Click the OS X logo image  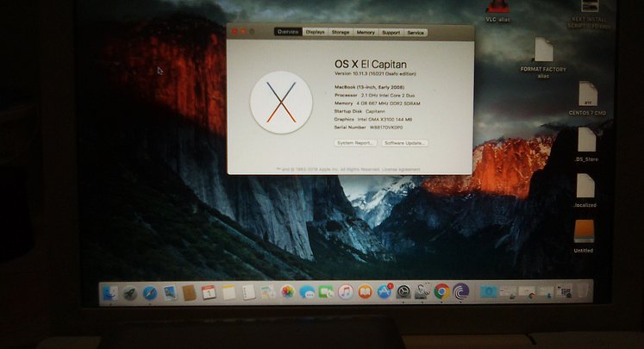pos(281,103)
